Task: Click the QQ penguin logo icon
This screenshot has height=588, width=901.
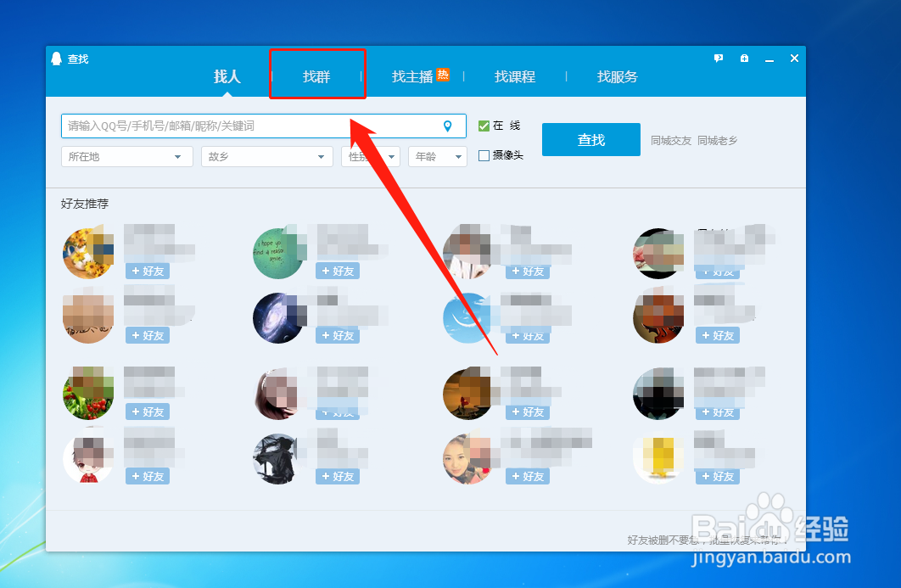Action: tap(56, 59)
